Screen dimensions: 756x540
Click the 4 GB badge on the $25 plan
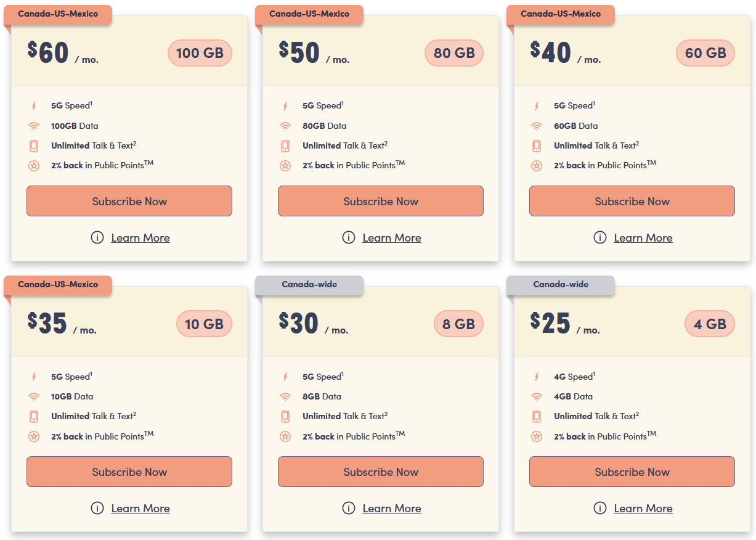pos(709,324)
